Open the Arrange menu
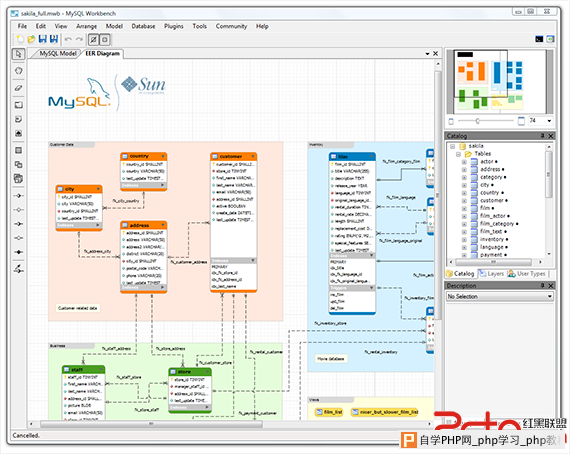 pos(87,26)
